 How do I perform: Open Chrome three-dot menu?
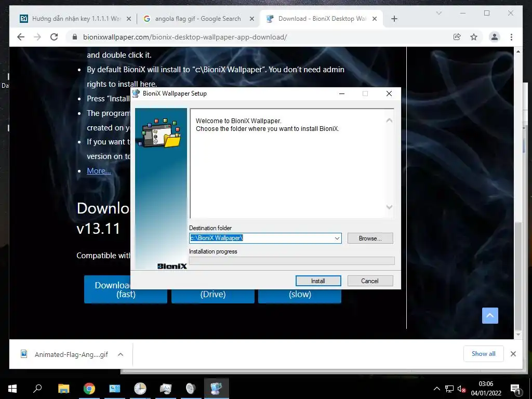click(511, 37)
